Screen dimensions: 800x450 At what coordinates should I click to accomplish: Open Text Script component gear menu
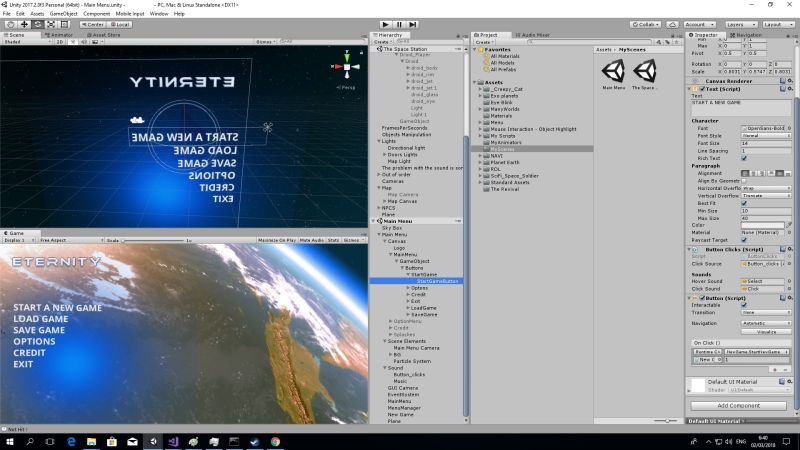[x=790, y=89]
